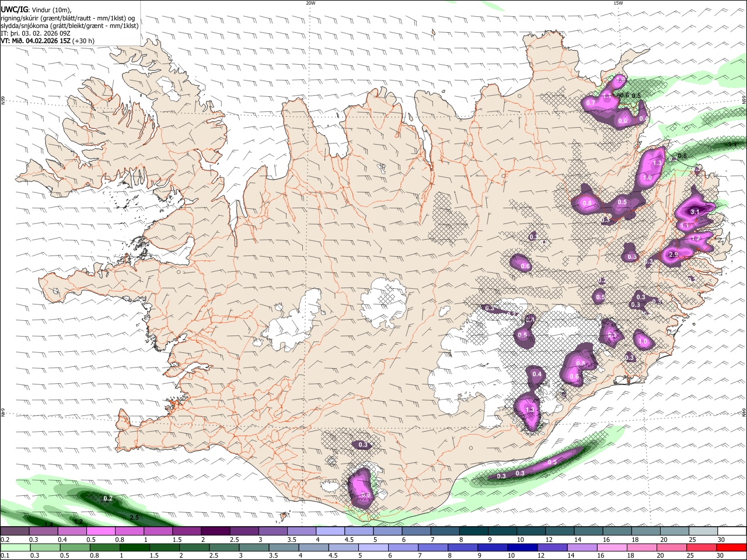
Task: Click the light pink 16 rain legend swatch
Action: pyautogui.click(x=612, y=548)
